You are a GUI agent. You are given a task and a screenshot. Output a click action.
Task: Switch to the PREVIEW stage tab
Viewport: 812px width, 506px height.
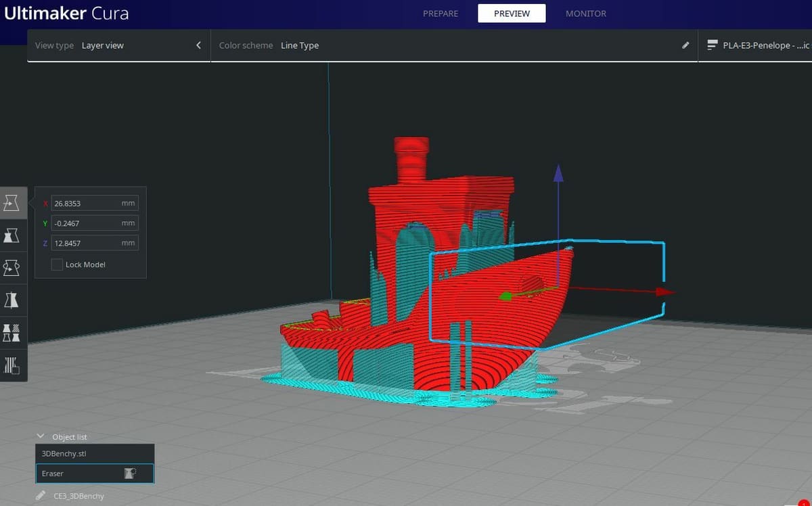[512, 14]
